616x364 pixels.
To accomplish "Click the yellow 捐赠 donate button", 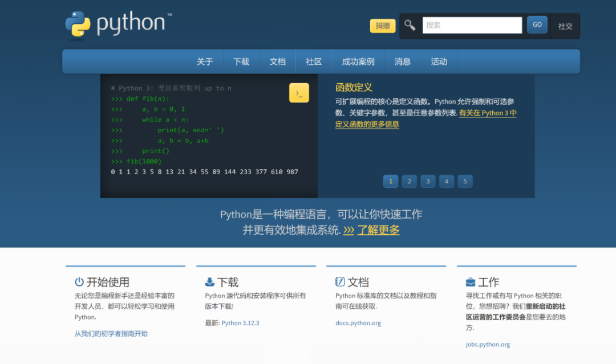I will pyautogui.click(x=383, y=26).
